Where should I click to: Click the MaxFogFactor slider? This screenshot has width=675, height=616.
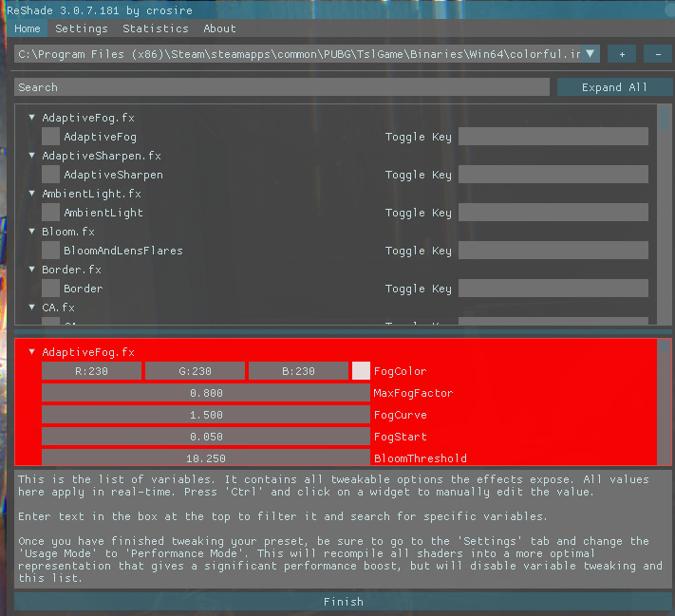206,393
